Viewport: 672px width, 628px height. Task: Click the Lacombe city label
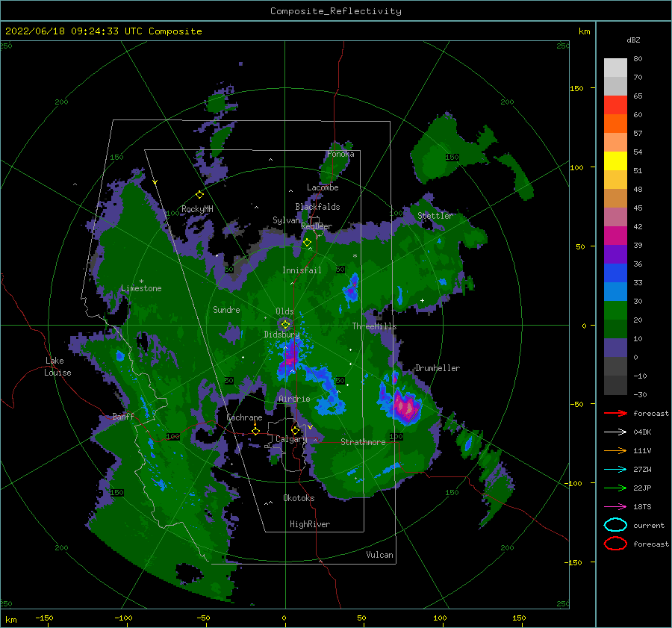[x=323, y=187]
